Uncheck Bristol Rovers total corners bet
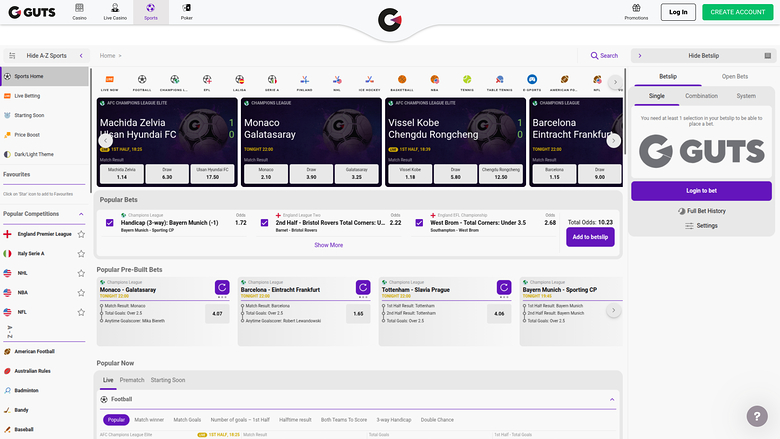 264,223
